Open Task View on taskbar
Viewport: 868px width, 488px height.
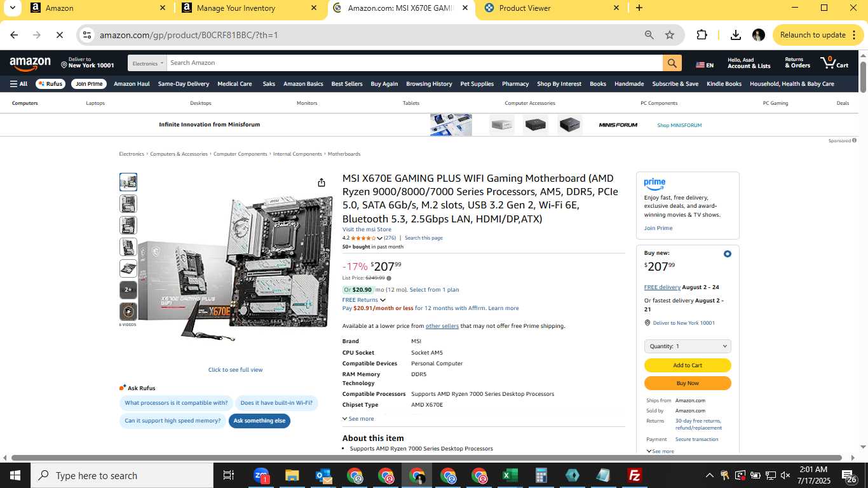229,475
